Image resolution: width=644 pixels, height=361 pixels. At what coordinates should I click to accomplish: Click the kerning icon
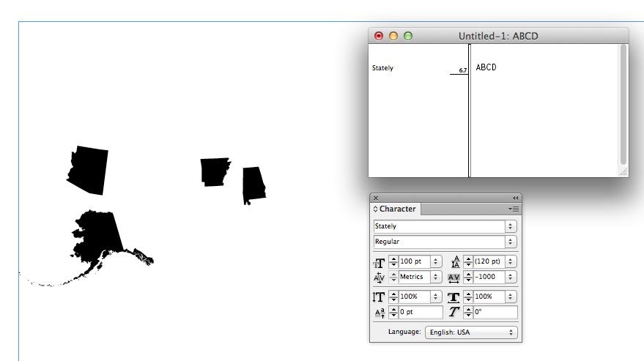[x=380, y=278]
